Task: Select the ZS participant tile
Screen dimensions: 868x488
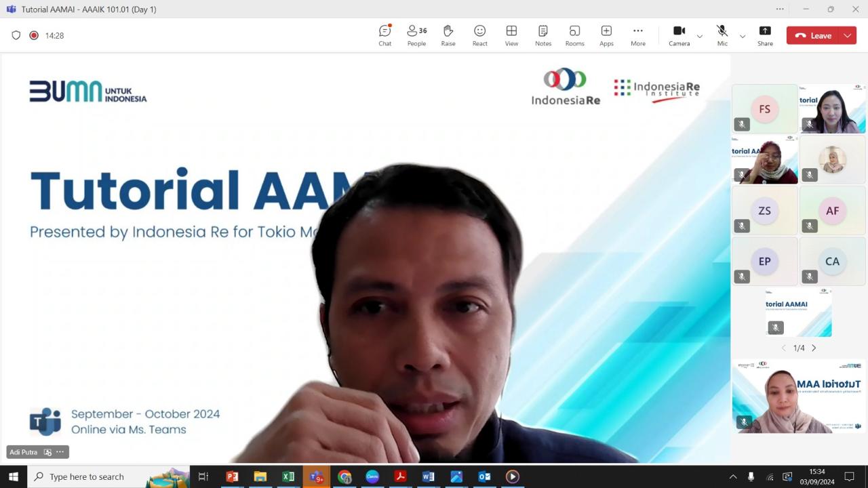Action: (x=764, y=210)
